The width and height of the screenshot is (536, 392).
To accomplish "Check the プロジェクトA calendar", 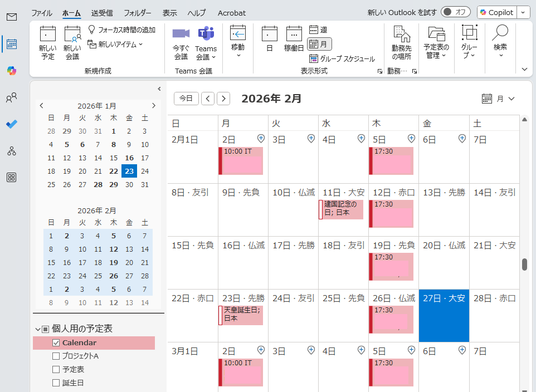I will click(56, 356).
